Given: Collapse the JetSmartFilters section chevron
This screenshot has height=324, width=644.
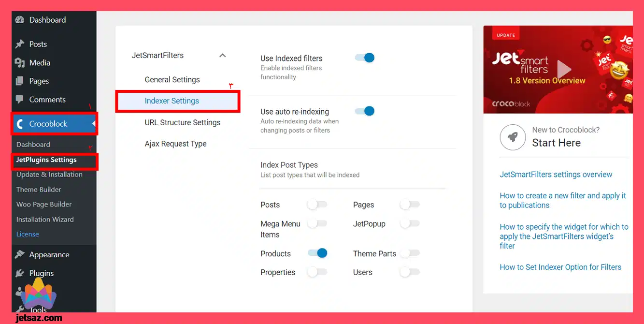Looking at the screenshot, I should click(x=223, y=56).
